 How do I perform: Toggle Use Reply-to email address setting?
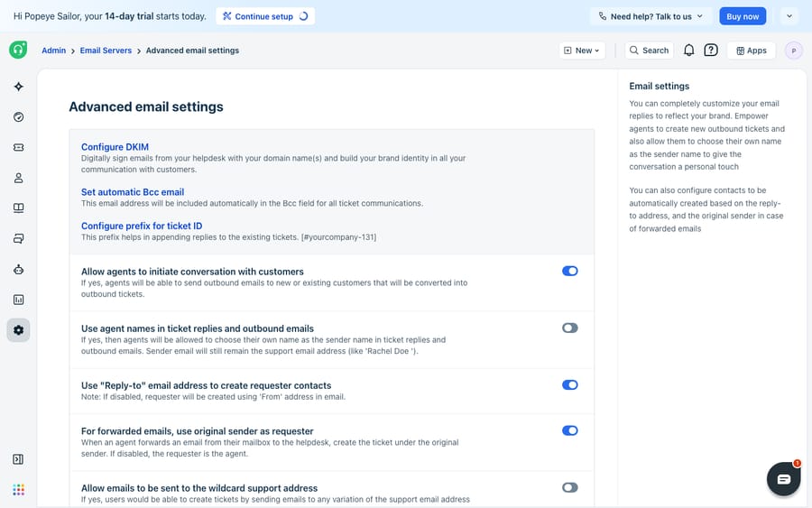point(569,384)
